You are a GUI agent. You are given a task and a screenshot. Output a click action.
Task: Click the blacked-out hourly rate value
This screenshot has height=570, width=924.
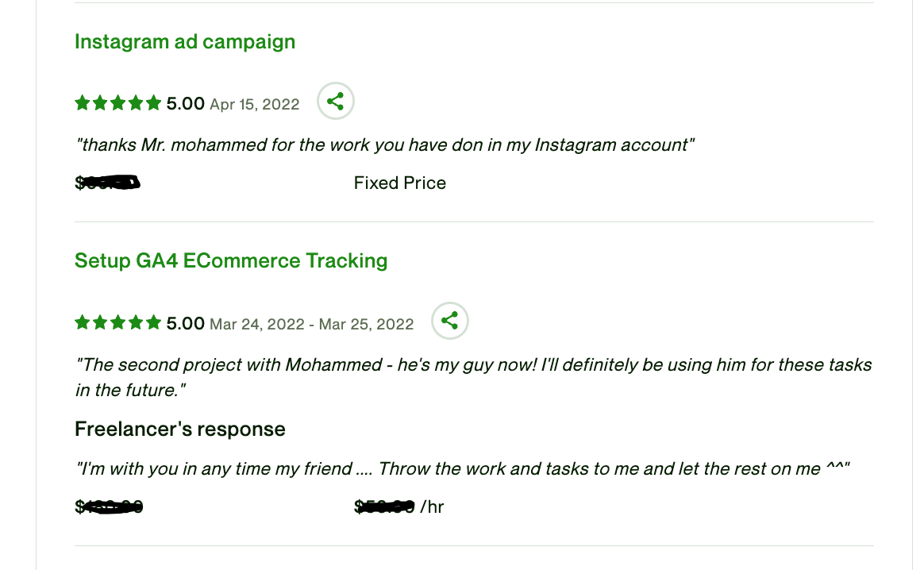tap(386, 506)
